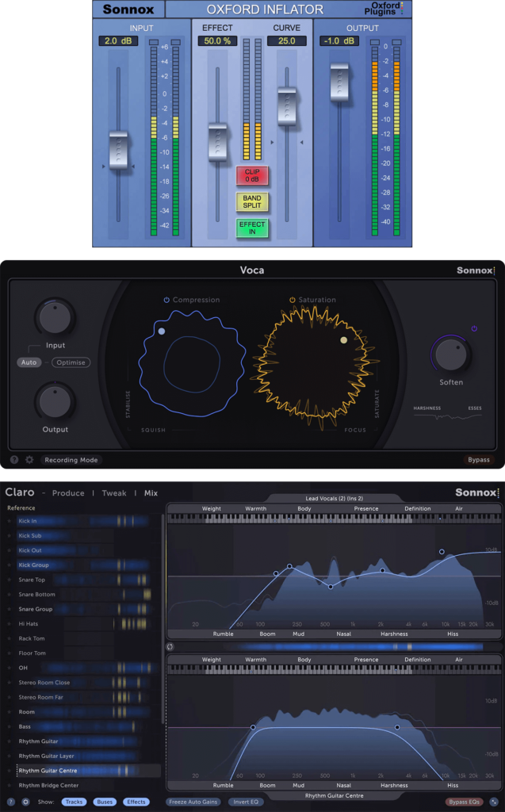Click the Optimise button in Voca

point(71,362)
